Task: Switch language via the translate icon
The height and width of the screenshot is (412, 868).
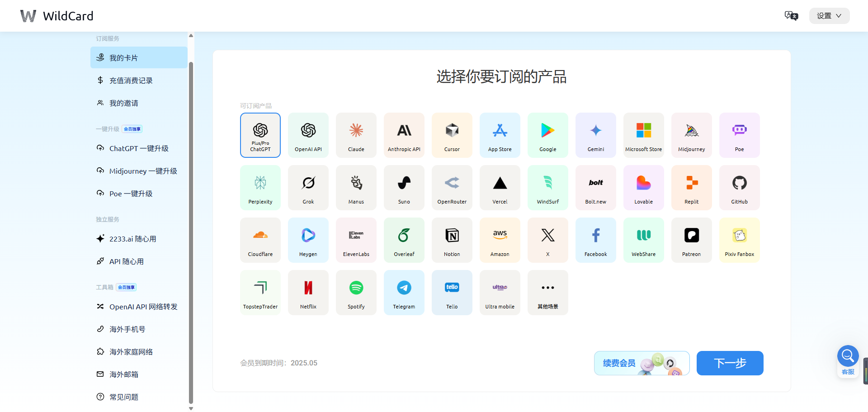Action: click(x=791, y=16)
